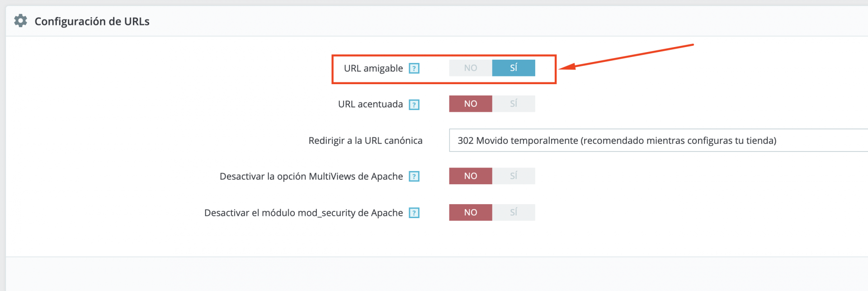The height and width of the screenshot is (291, 868).
Task: Show help for the MultiViews de Apache option
Action: (x=414, y=177)
